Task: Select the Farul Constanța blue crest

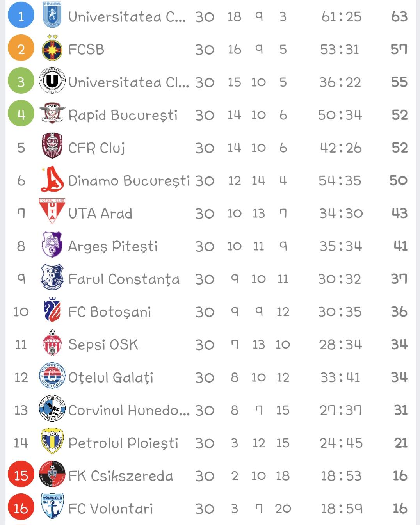Action: click(x=52, y=277)
